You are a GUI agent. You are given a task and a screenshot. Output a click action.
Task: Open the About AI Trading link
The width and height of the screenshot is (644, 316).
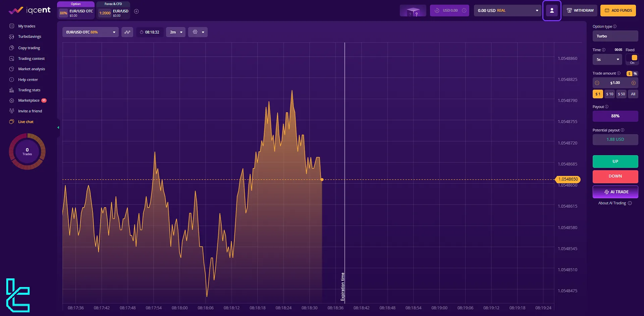[x=612, y=203]
